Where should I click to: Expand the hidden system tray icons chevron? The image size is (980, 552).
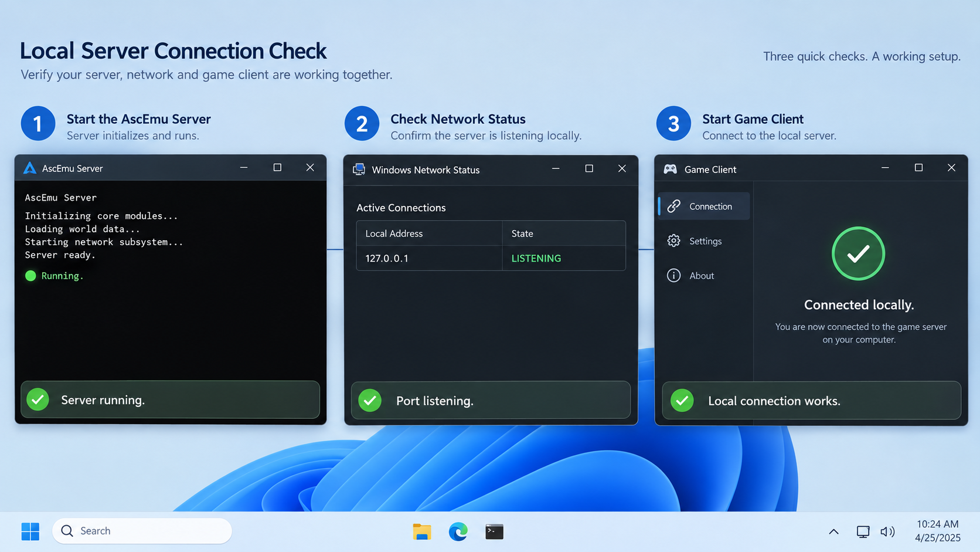(833, 531)
